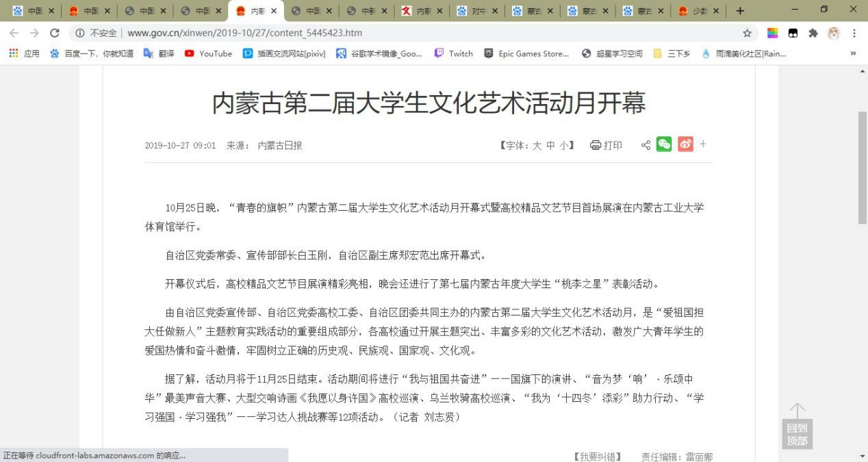Set article font size to 小
Image resolution: width=868 pixels, height=462 pixels.
[x=563, y=145]
